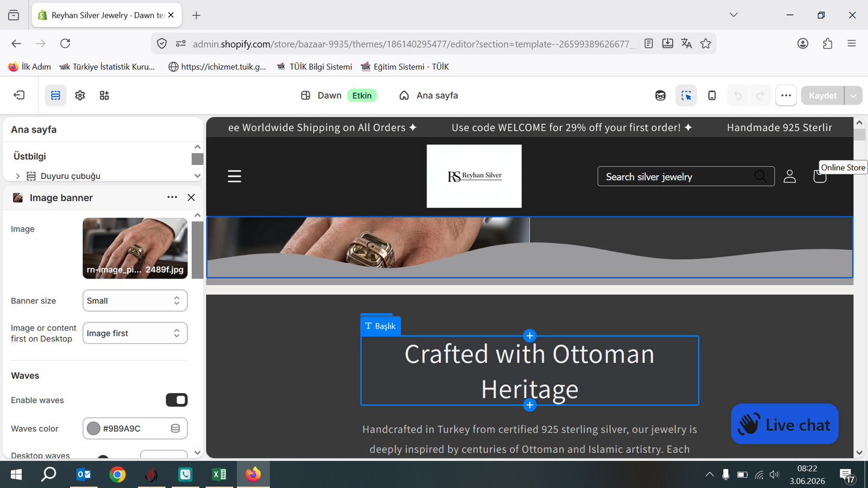Select the Crafted with Ottoman Heritage heading
The image size is (868, 488).
point(529,371)
